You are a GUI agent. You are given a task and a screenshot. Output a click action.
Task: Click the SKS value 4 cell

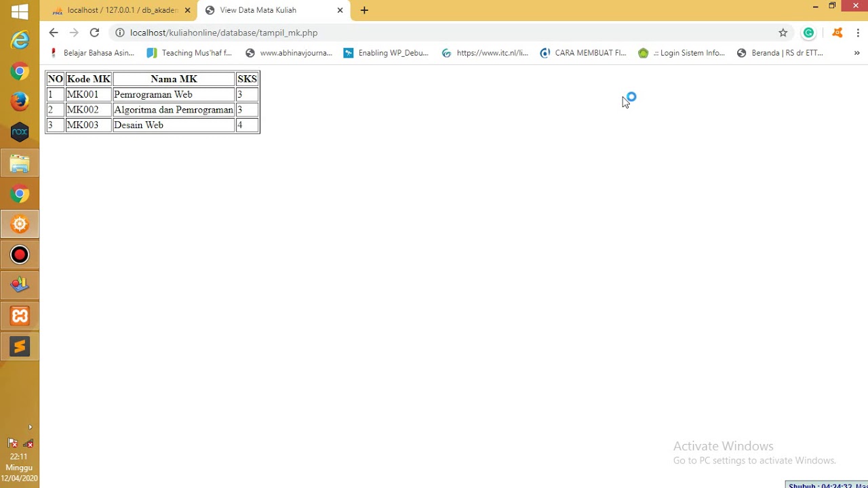click(247, 125)
